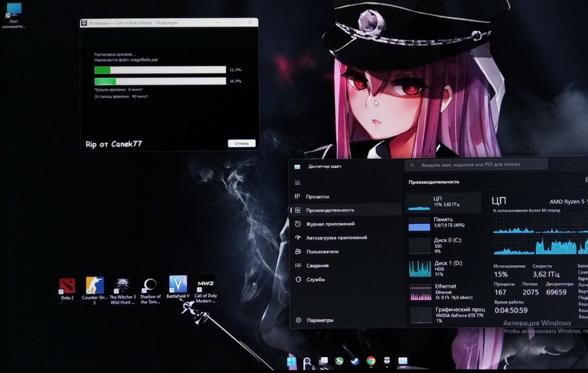Select the 'Этот компьютер' desktop icon
588x373 pixels.
coord(14,15)
